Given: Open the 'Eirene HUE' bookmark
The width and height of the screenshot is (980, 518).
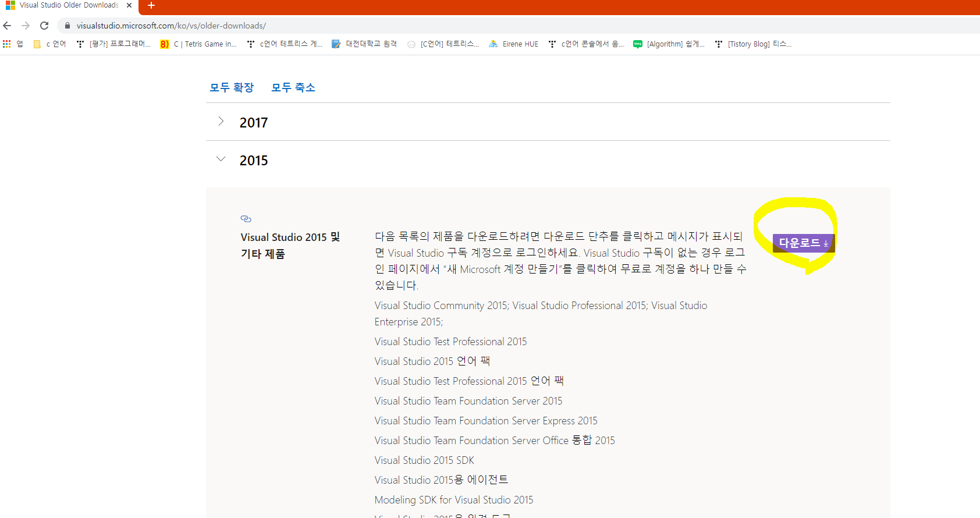Looking at the screenshot, I should click(514, 44).
